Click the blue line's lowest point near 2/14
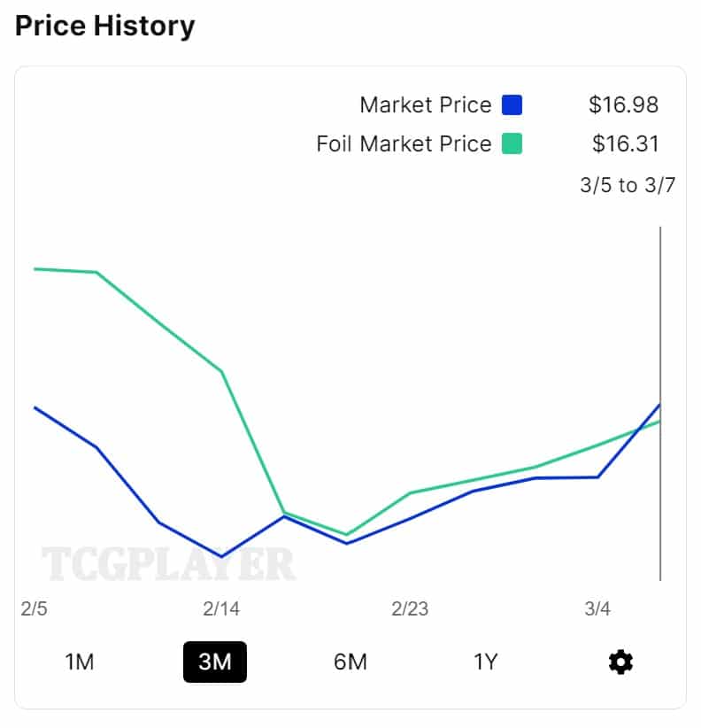Viewport: 701px width, 728px height. pos(221,556)
